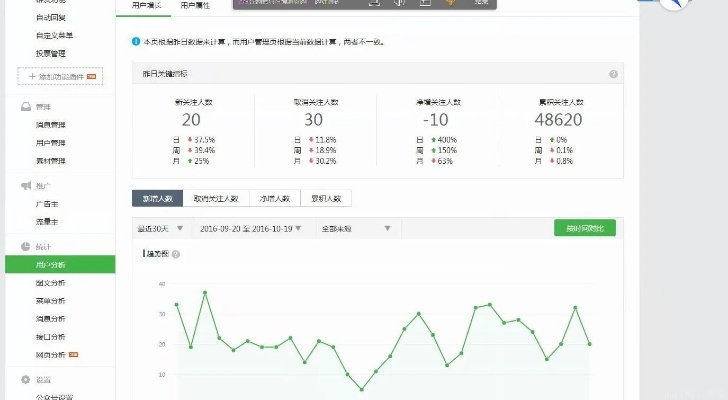Click help icon in 昨日关键指标 header

pos(613,74)
